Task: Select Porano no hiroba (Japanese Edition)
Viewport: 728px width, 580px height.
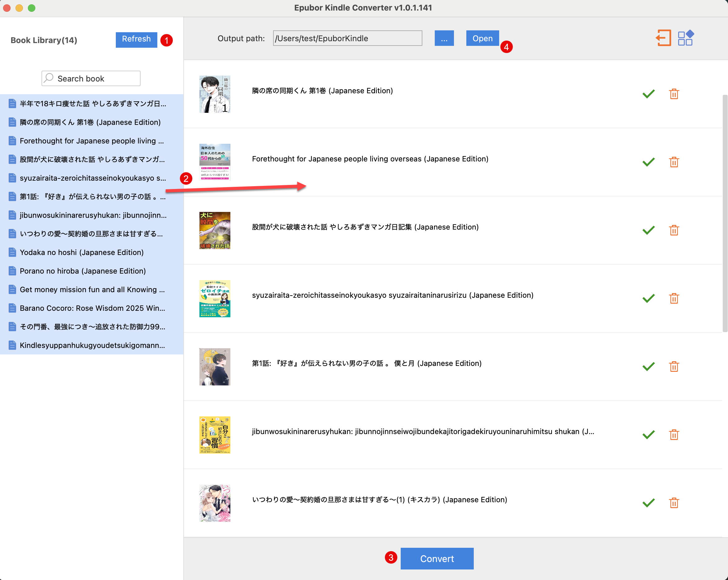Action: pyautogui.click(x=92, y=270)
